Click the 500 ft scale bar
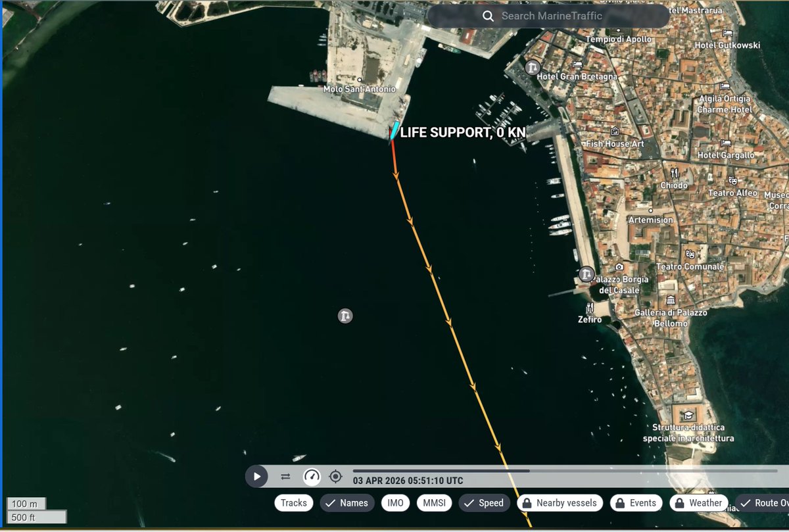The width and height of the screenshot is (789, 532). [x=36, y=517]
